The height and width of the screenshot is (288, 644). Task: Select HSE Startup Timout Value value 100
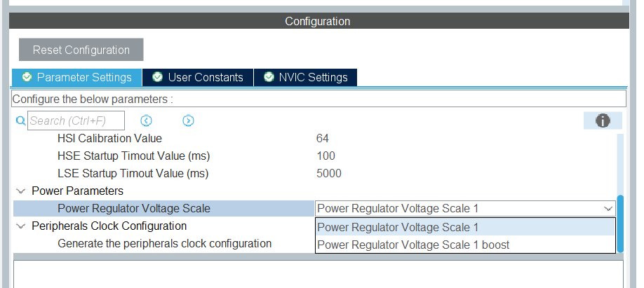[x=326, y=156]
